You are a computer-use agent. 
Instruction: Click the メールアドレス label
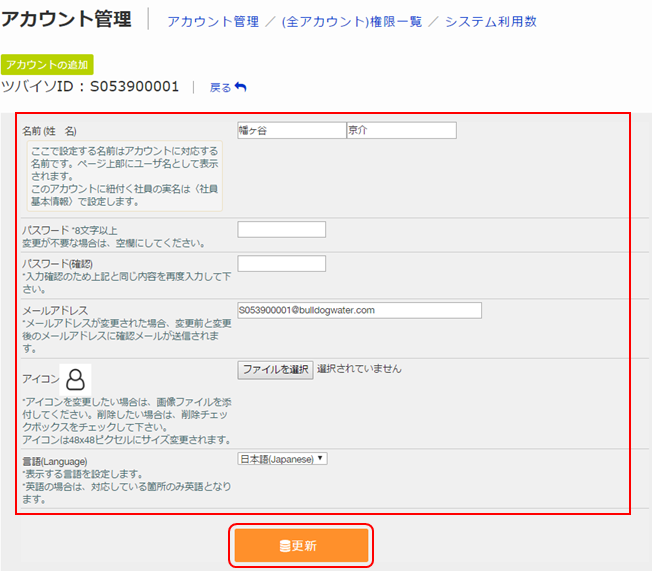pos(55,310)
